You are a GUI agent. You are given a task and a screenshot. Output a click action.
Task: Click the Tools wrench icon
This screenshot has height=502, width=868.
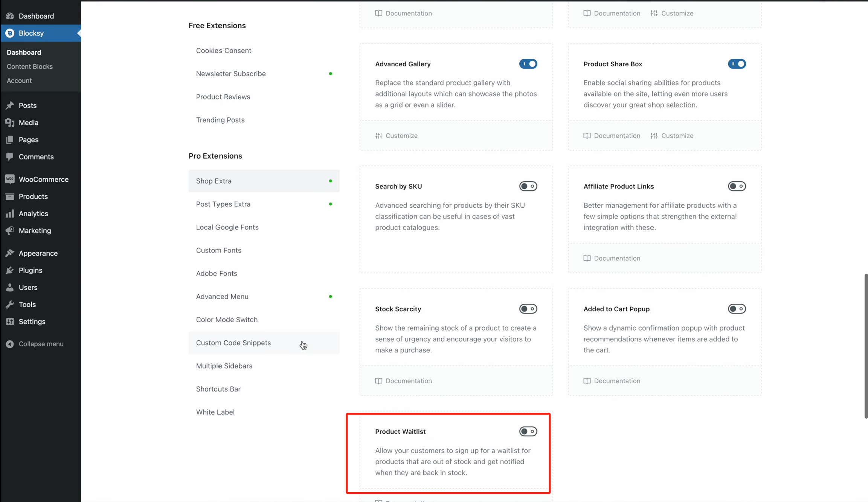[x=10, y=305]
